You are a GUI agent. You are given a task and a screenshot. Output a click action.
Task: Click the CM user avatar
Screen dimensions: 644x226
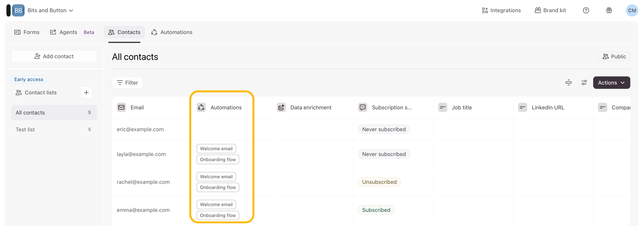point(631,10)
